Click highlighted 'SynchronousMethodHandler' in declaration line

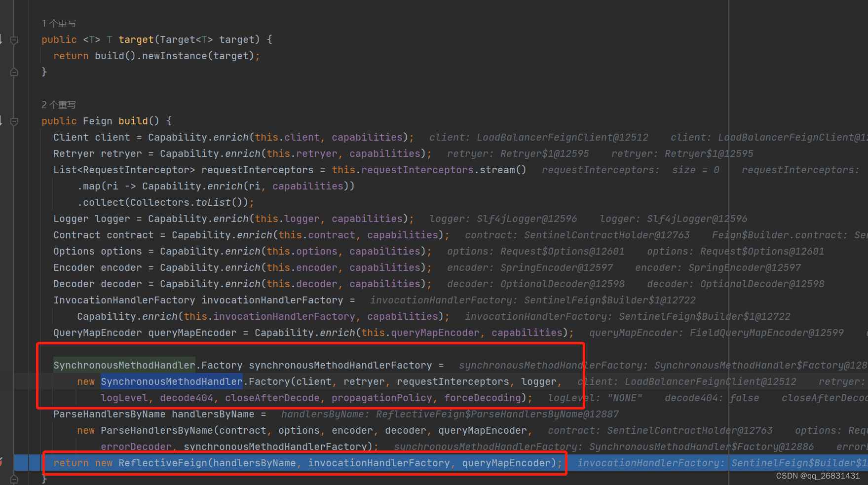(124, 365)
